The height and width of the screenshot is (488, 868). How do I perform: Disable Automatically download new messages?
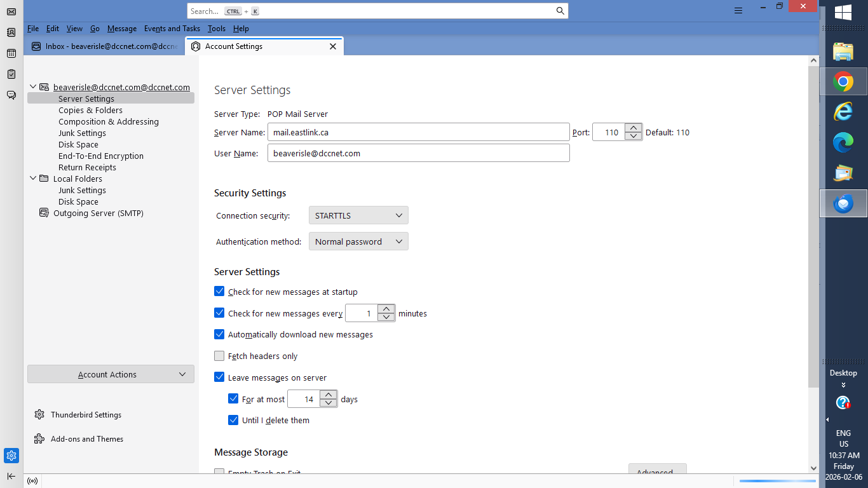[219, 334]
